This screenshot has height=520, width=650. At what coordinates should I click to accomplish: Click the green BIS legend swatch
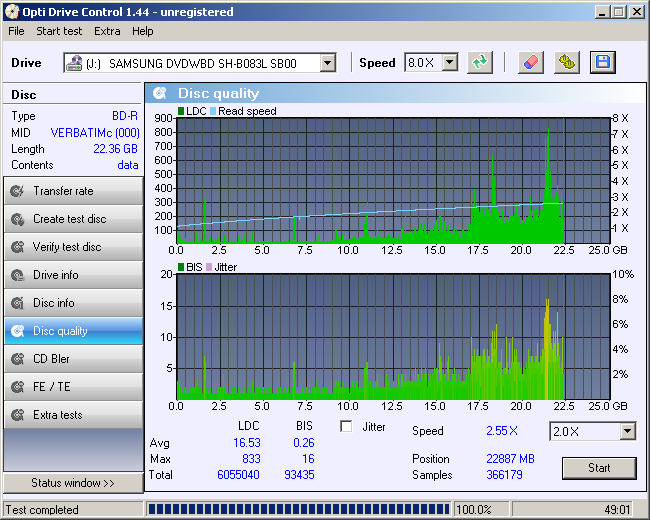tap(181, 267)
